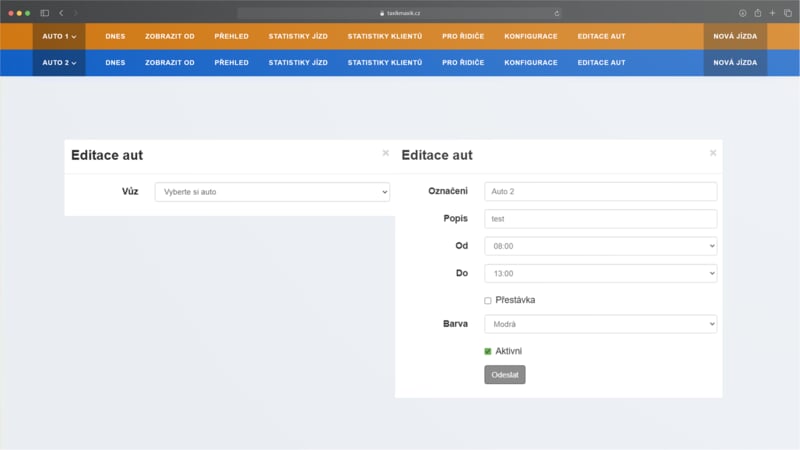Click the browser back arrow
Screen dimensions: 800x450
[x=61, y=13]
